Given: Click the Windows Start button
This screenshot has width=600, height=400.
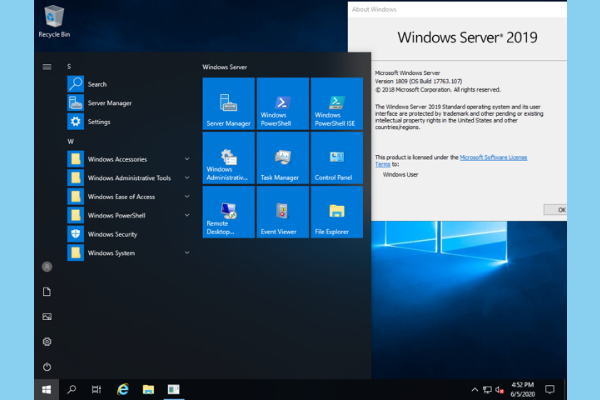Looking at the screenshot, I should (x=46, y=390).
